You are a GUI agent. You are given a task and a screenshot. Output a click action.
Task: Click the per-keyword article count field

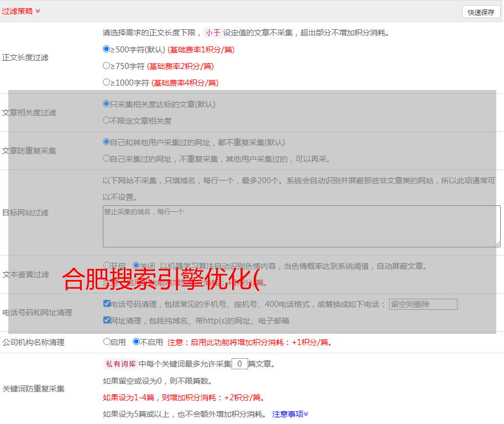239,364
